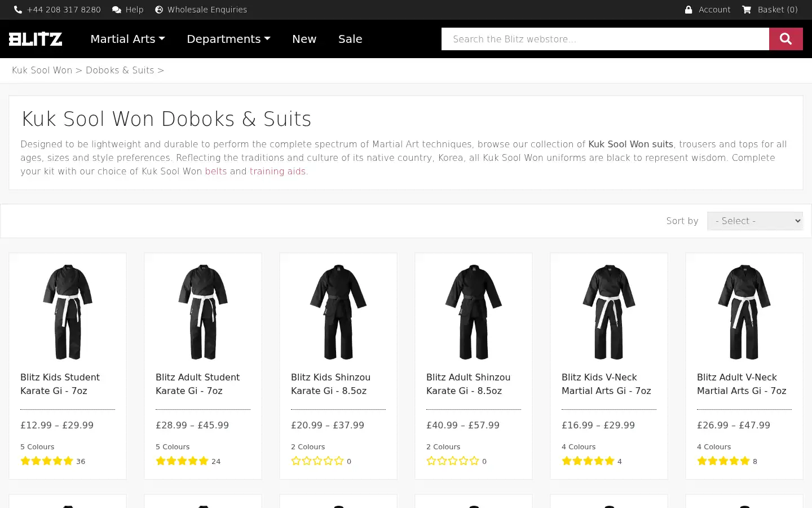Click review count 24
The height and width of the screenshot is (508, 812).
pos(216,462)
